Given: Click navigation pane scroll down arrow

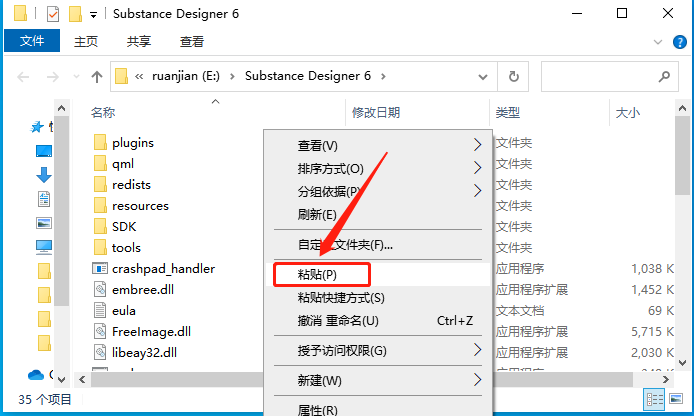Looking at the screenshot, I should pos(62,379).
